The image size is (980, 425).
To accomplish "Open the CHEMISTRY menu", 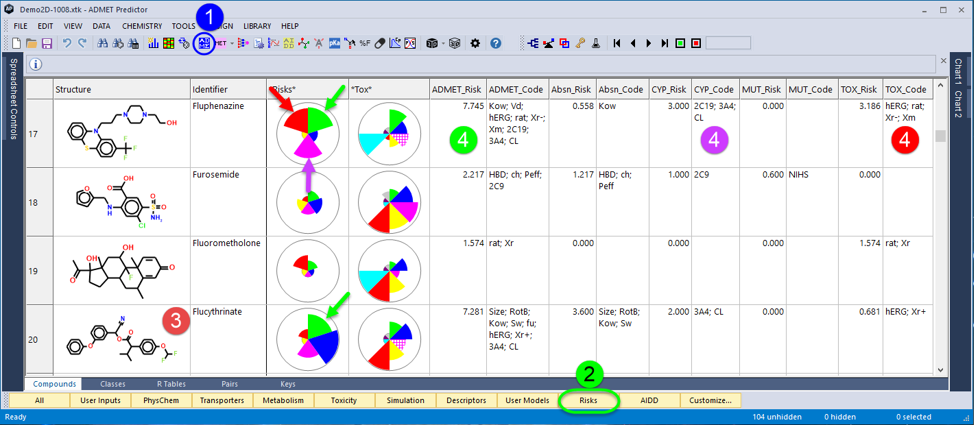I will 142,26.
